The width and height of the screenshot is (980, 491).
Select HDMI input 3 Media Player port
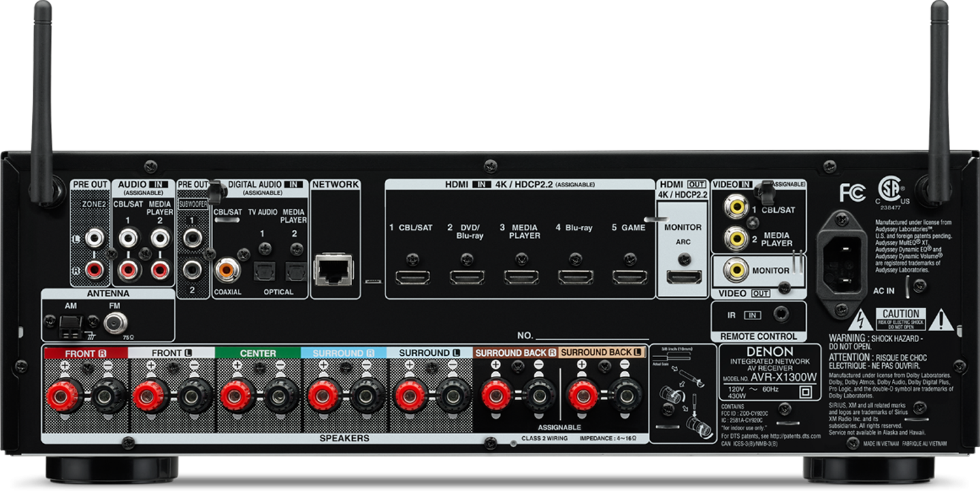coord(521,276)
